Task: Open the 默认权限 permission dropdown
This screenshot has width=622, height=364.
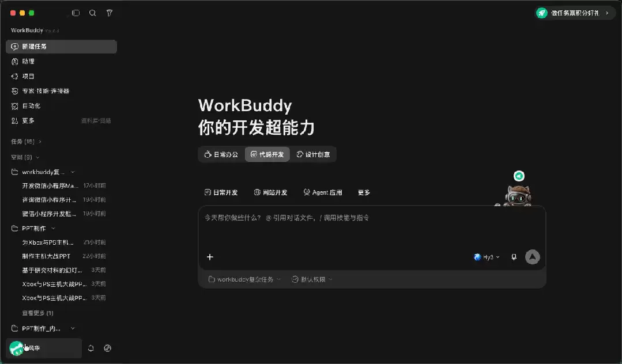Action: click(312, 279)
